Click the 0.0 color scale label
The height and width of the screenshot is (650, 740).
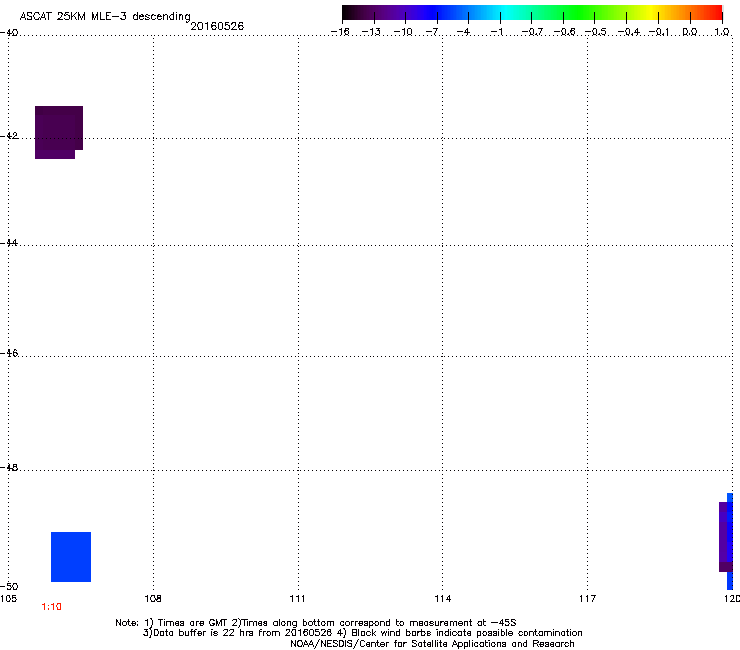(690, 32)
